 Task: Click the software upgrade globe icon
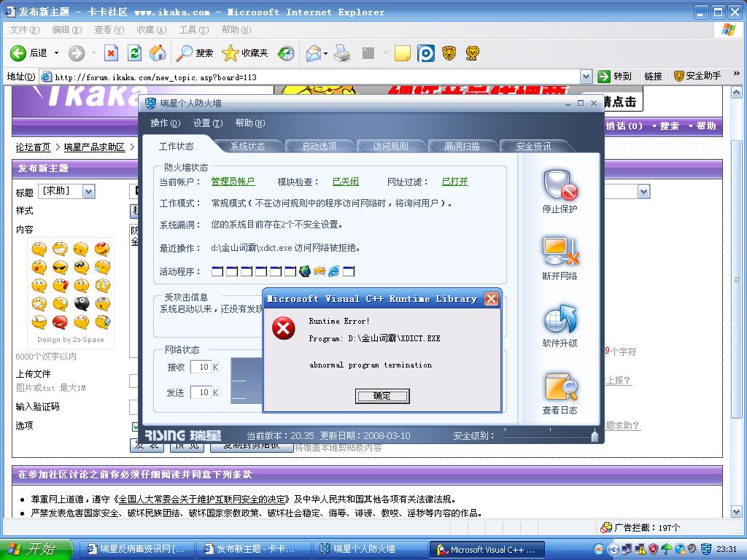coord(560,319)
